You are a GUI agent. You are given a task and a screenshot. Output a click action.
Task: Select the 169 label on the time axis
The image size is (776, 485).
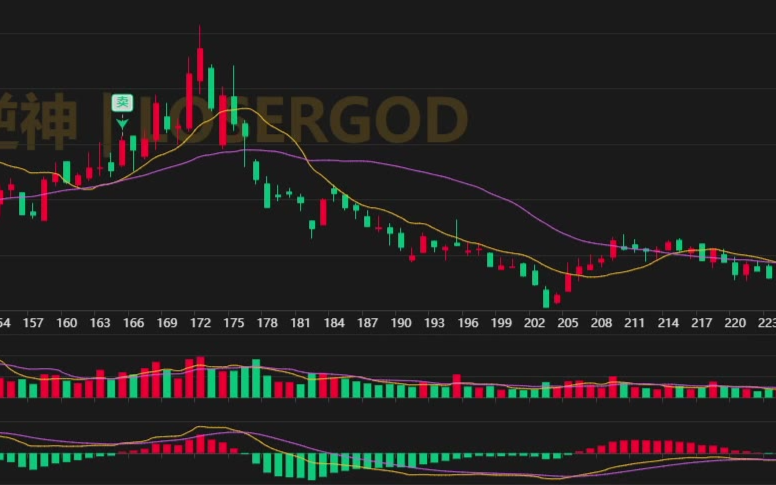167,323
